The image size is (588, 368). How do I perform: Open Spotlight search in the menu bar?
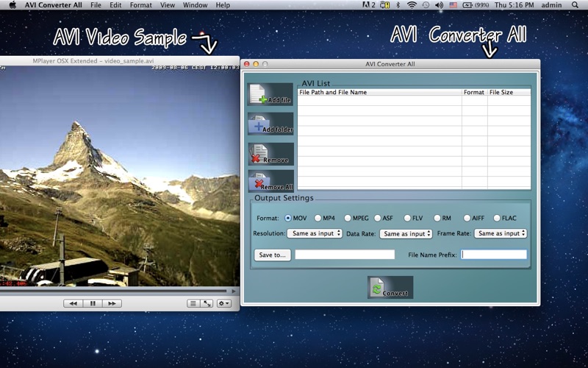(x=575, y=5)
